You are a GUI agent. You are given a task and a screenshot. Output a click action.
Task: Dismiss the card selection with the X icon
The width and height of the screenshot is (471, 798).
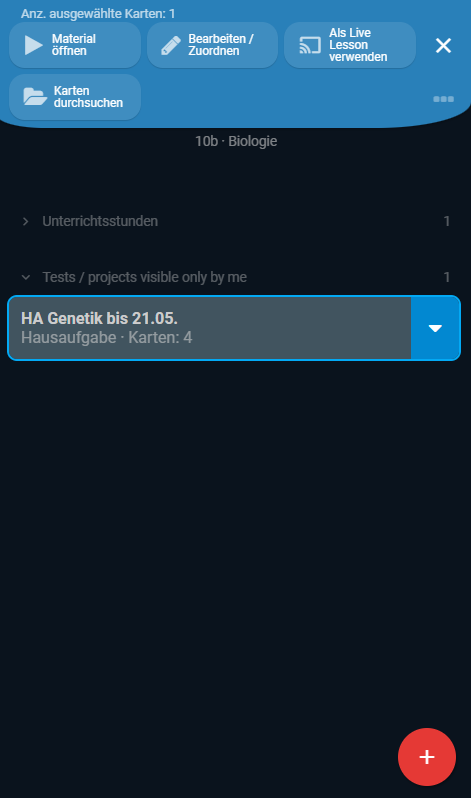[444, 45]
